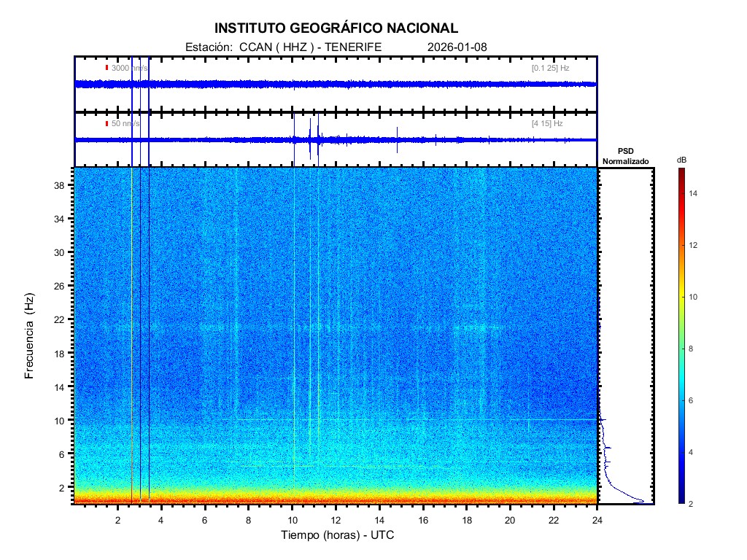This screenshot has width=747, height=560.
Task: Select the INSTITUTO GEOGRÁFICO NACIONAL title
Action: [x=336, y=28]
